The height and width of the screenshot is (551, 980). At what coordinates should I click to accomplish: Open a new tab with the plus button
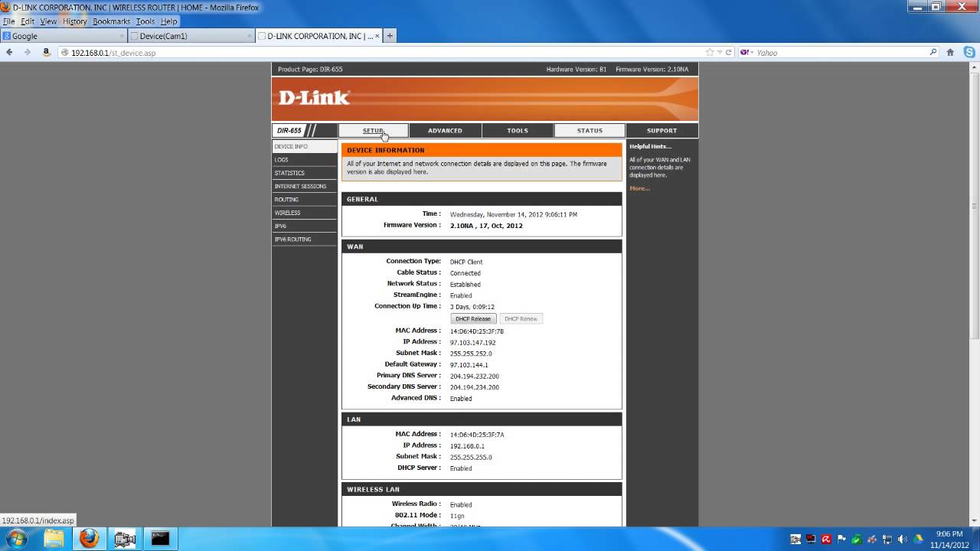coord(390,36)
